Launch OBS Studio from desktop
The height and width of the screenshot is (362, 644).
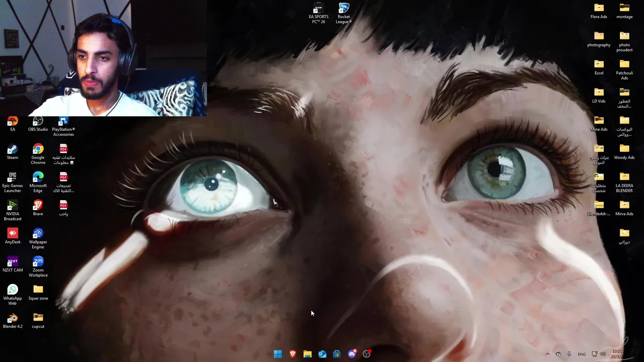[38, 124]
